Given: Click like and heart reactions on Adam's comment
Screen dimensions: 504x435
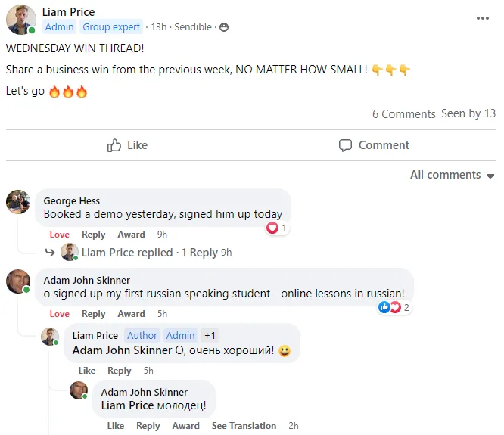Looking at the screenshot, I should coord(390,307).
